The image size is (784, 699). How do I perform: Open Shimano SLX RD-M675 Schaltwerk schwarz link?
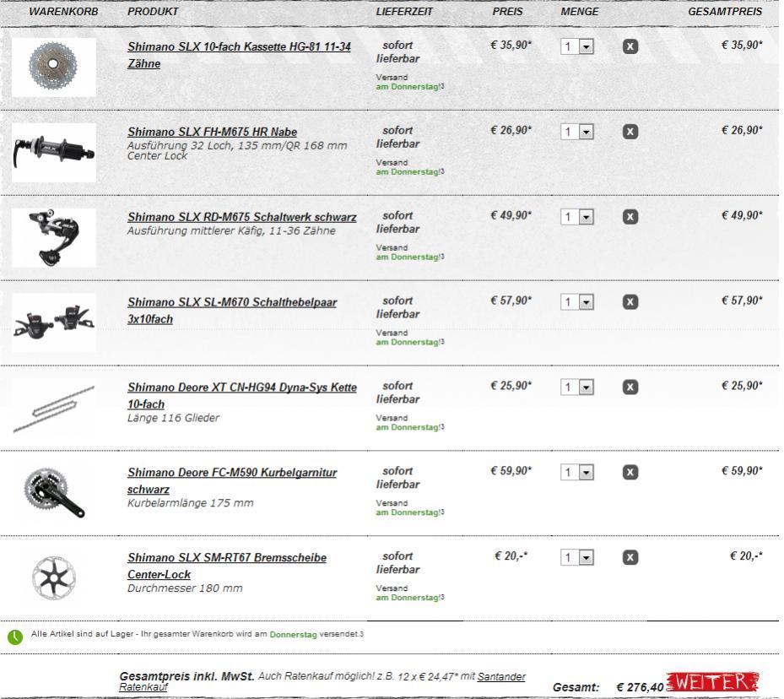(242, 217)
